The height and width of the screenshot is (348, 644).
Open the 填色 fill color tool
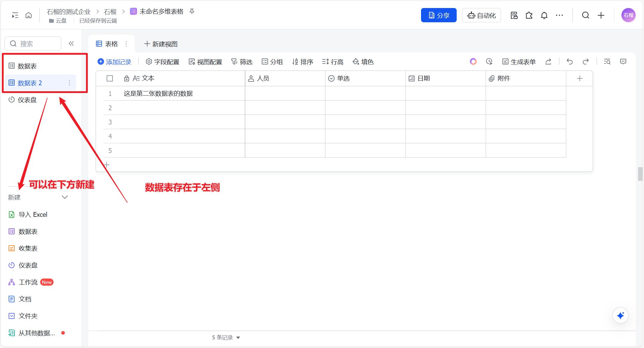click(363, 62)
